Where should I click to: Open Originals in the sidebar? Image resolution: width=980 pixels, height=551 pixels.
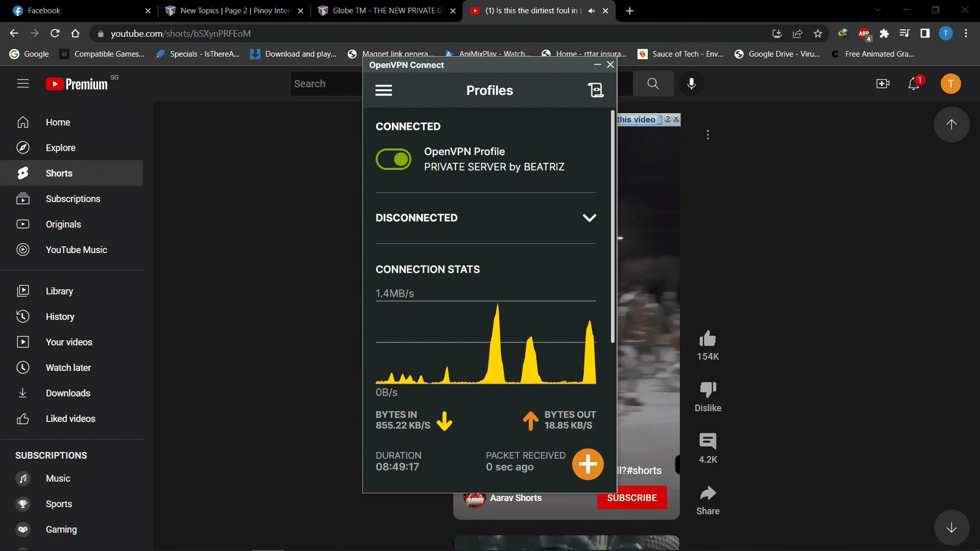tap(71, 224)
